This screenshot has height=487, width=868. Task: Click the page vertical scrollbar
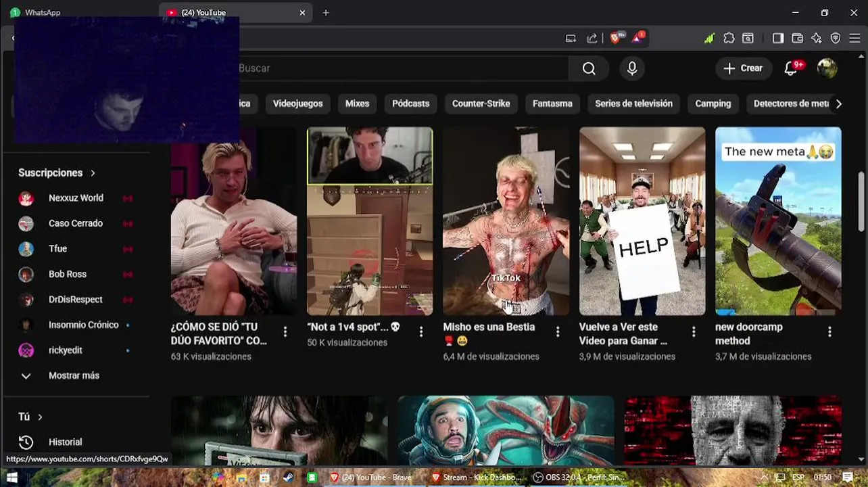tap(861, 203)
